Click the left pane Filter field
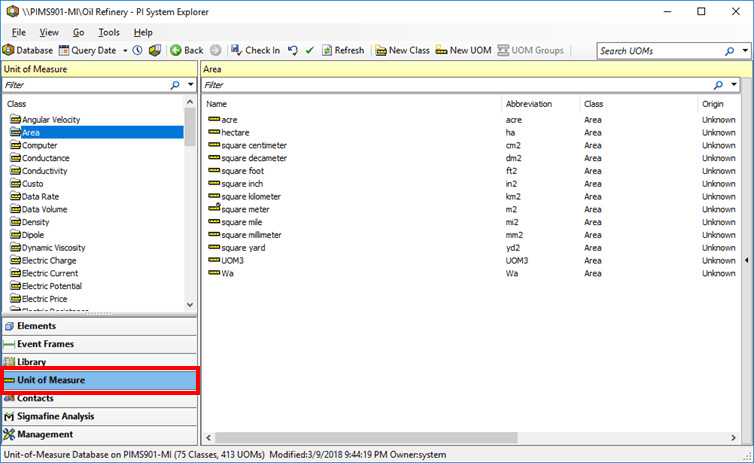The width and height of the screenshot is (754, 463). tap(86, 85)
